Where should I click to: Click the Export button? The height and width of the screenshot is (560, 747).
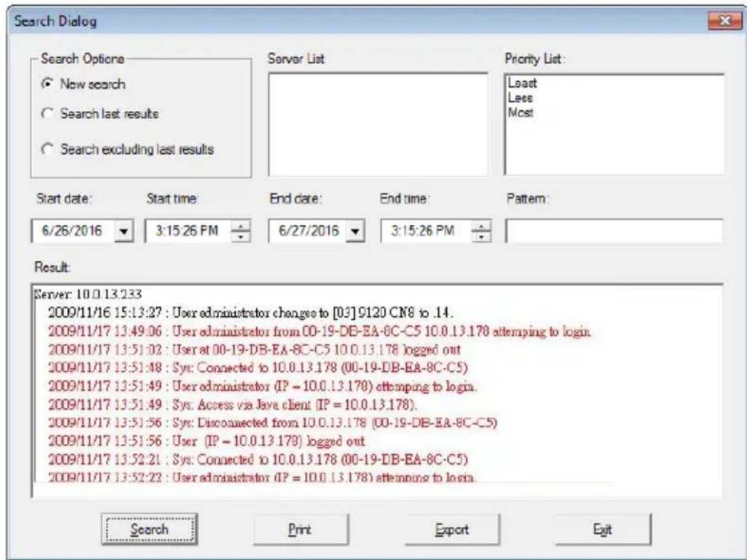click(x=452, y=529)
